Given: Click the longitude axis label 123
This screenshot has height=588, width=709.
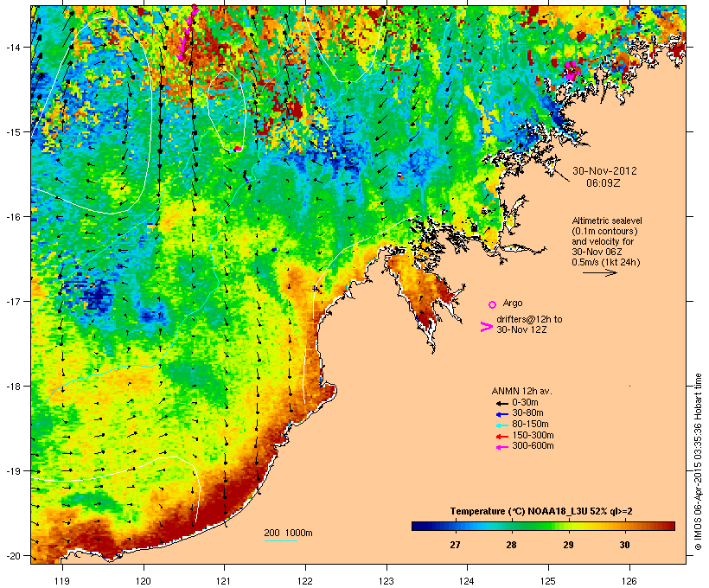Looking at the screenshot, I should pyautogui.click(x=386, y=581).
